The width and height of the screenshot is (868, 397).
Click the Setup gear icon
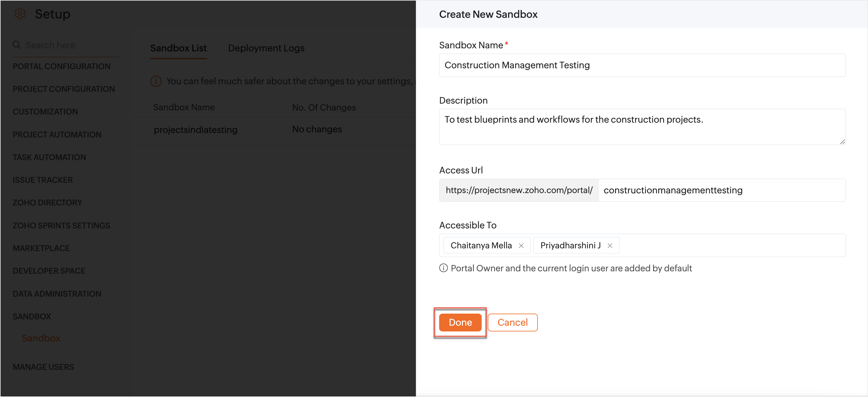[x=20, y=14]
